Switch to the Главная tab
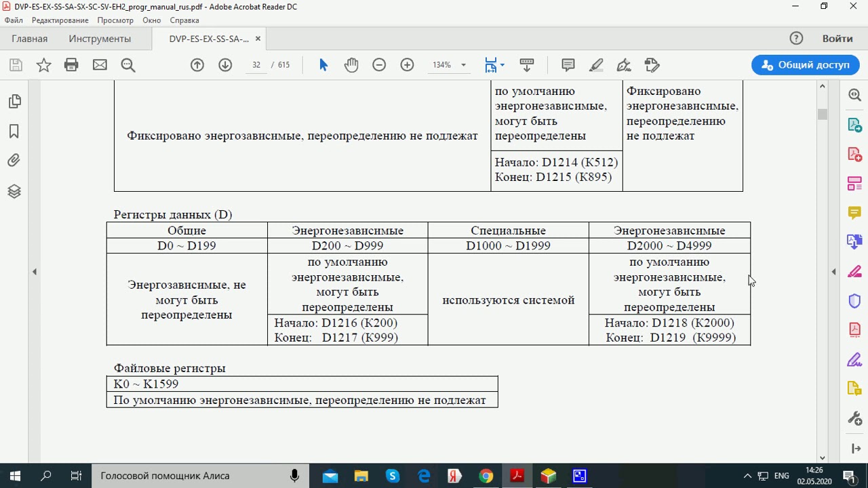868x488 pixels. (x=30, y=39)
